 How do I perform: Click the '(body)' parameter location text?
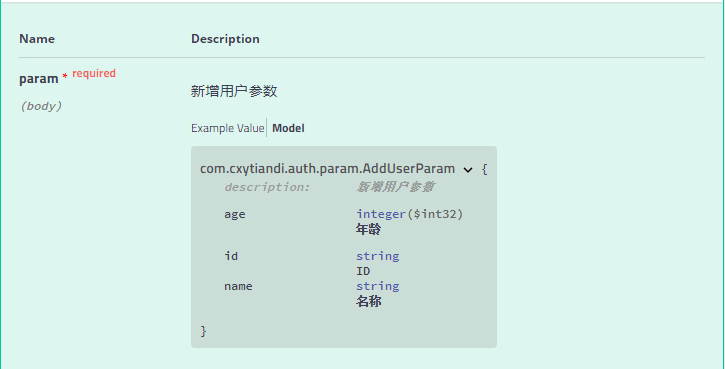click(x=41, y=106)
